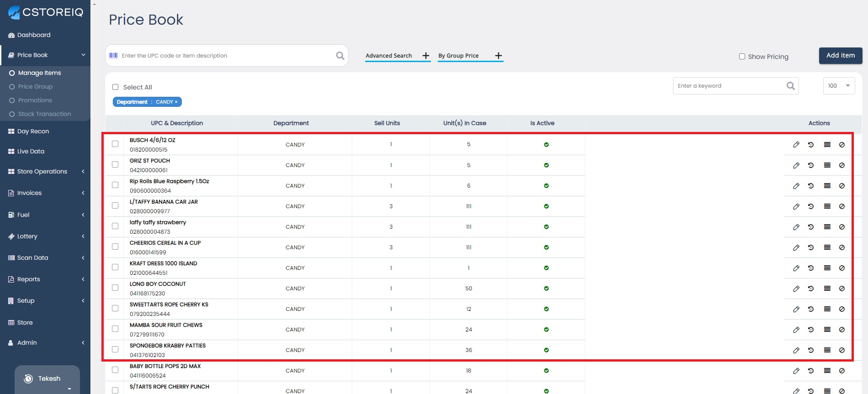Focus the UPC code or item description field

[226, 56]
